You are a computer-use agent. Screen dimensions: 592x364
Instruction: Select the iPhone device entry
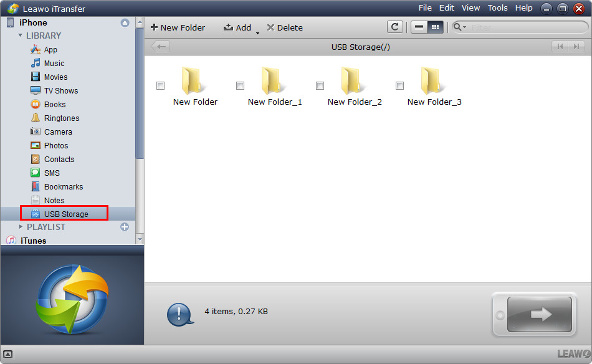33,22
